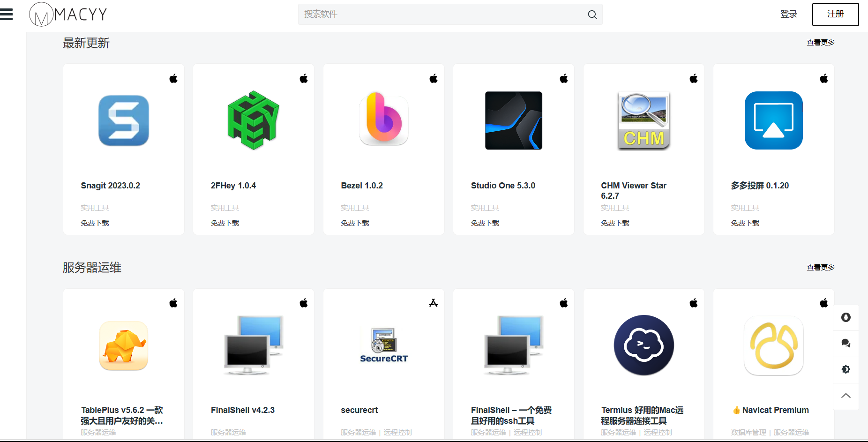Screen dimensions: 868x442
Task: Open the Navicat Premium icon
Action: tap(774, 345)
